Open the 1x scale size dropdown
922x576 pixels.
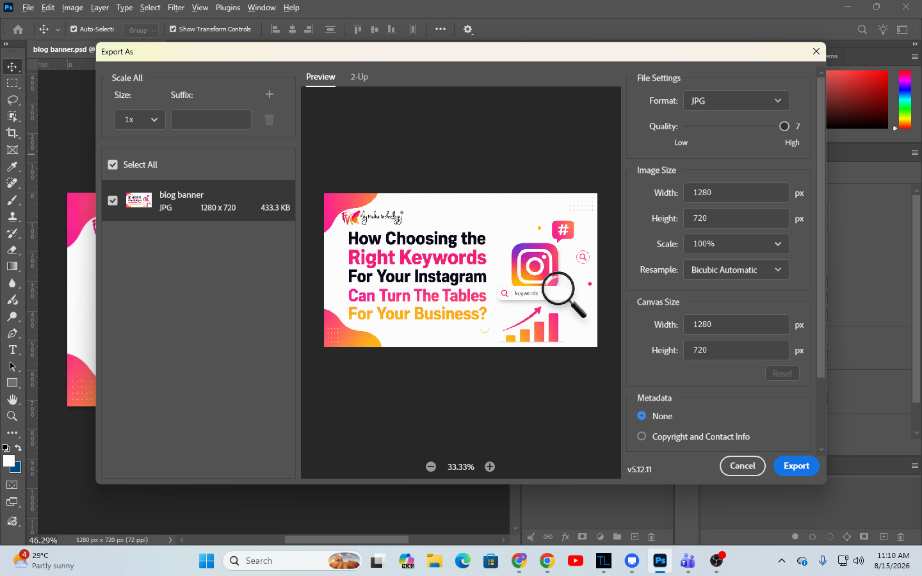(140, 119)
